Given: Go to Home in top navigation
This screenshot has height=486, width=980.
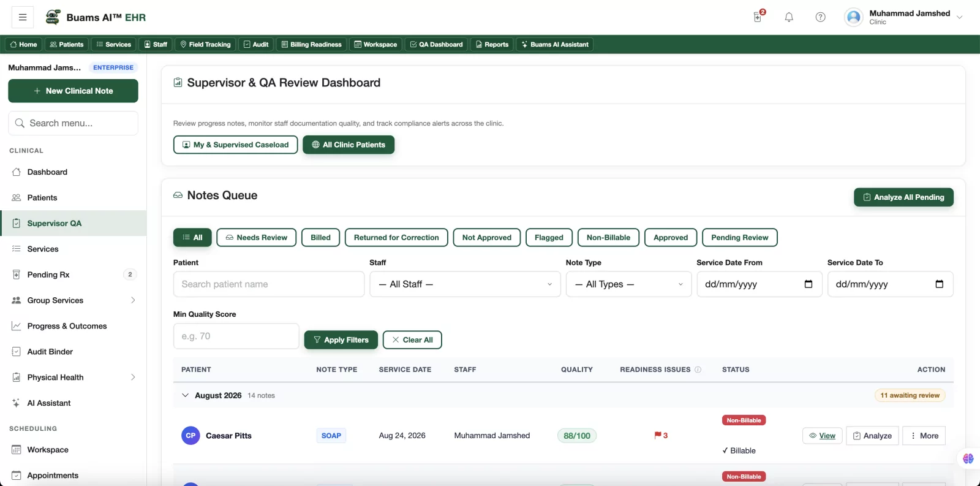Looking at the screenshot, I should pyautogui.click(x=24, y=44).
